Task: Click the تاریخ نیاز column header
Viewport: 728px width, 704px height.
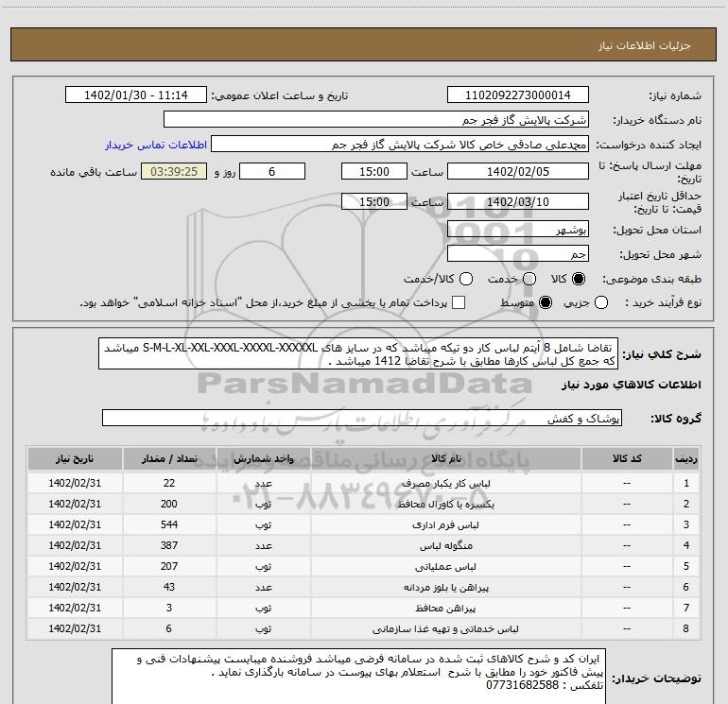Action: (75, 458)
